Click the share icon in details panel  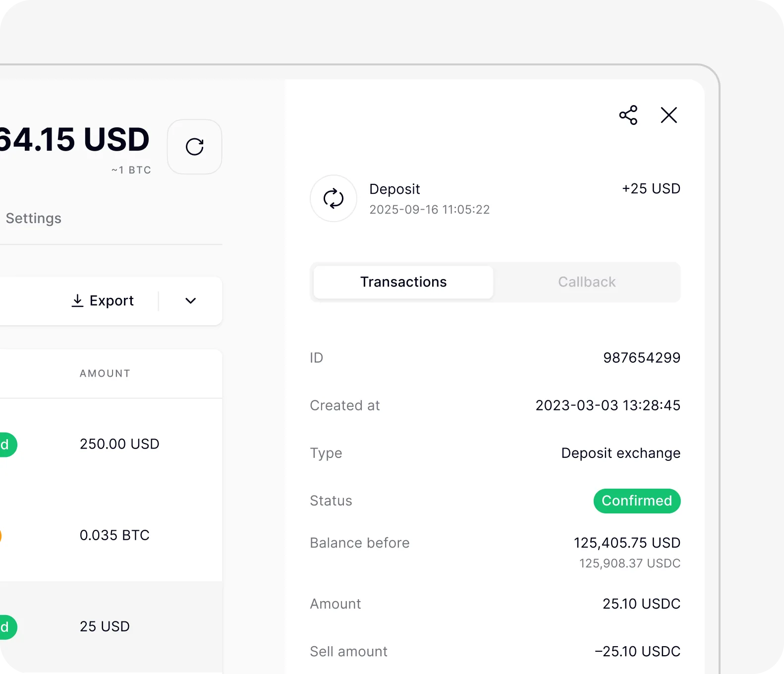pos(628,115)
